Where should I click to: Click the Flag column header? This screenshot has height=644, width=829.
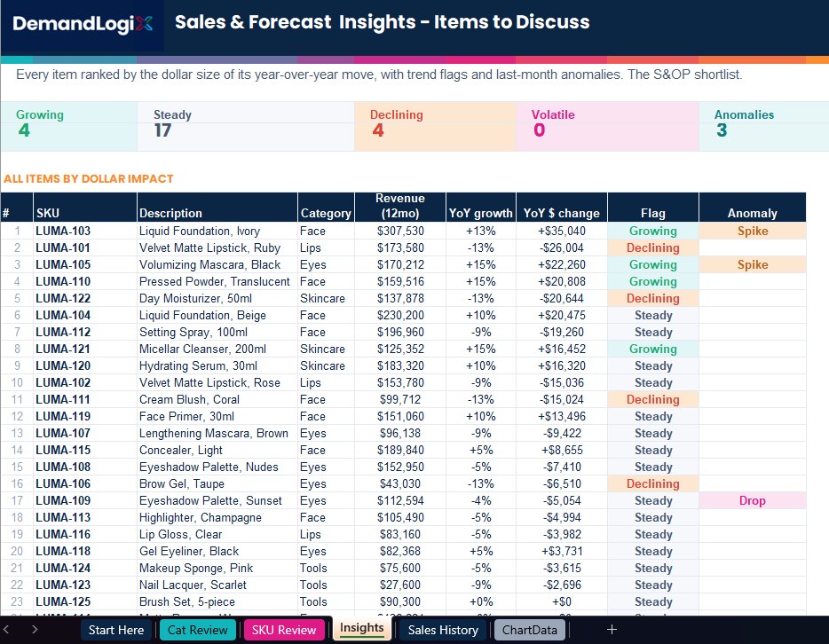point(653,207)
